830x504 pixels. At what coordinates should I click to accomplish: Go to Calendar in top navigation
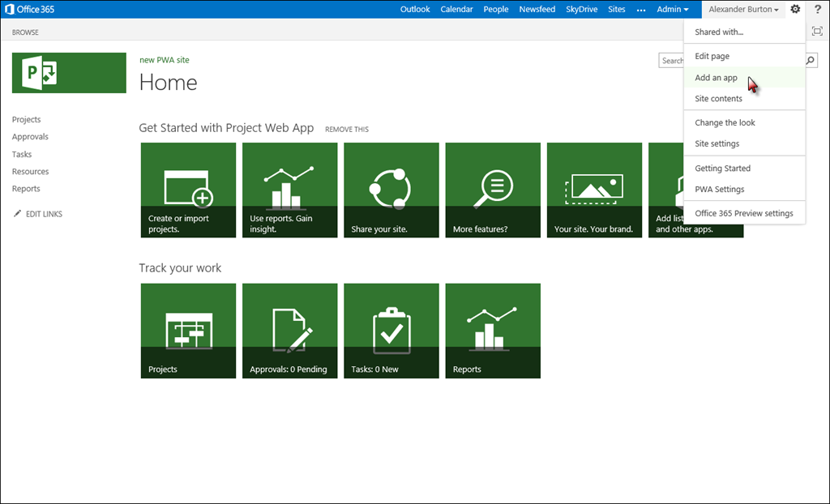tap(457, 9)
